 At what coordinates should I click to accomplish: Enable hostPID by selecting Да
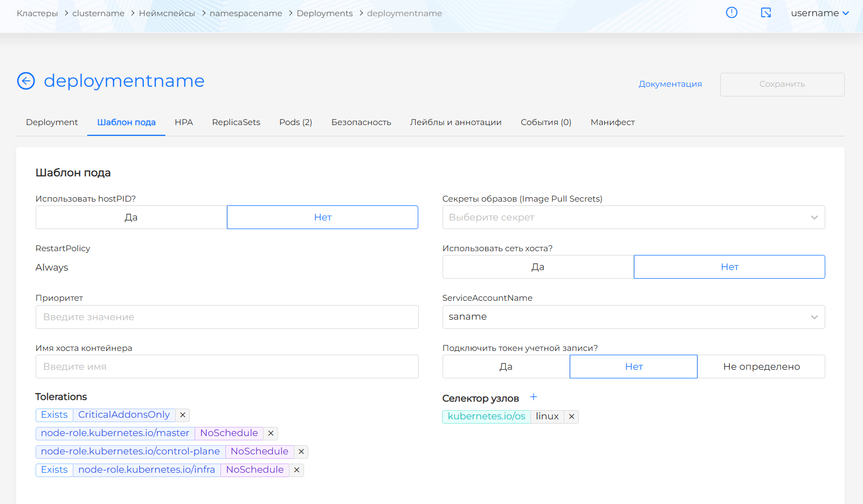[131, 217]
